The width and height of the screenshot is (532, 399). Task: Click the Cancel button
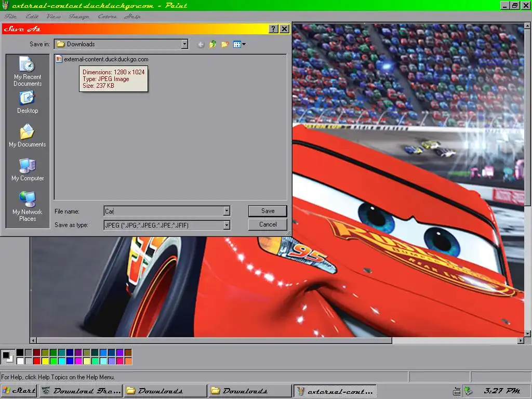pos(268,224)
